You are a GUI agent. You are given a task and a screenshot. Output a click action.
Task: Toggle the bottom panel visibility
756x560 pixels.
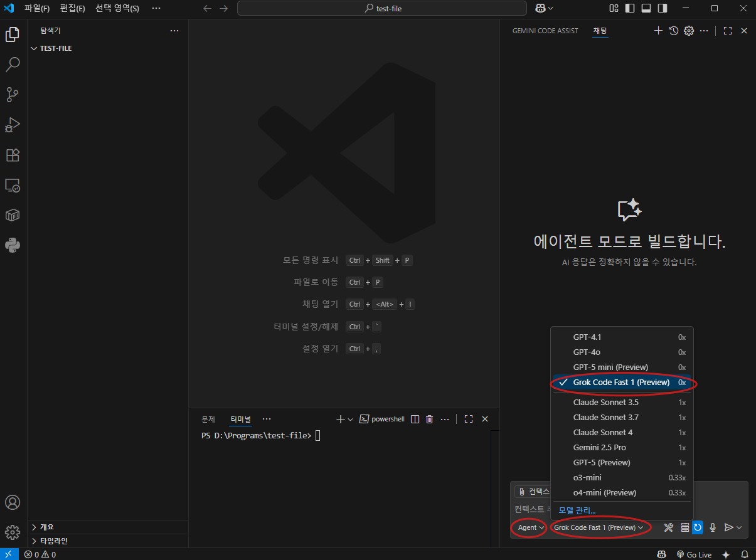tap(646, 8)
